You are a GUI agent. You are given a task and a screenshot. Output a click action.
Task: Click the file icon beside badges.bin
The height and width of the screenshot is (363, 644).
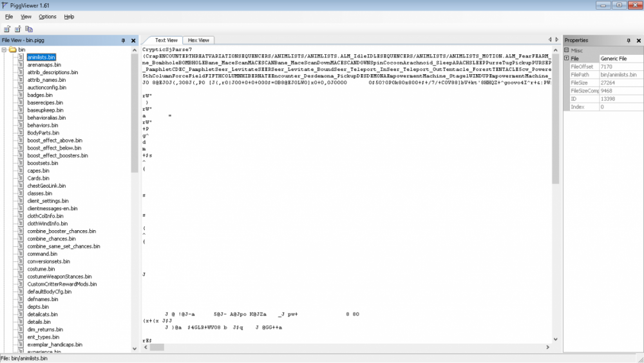(21, 95)
